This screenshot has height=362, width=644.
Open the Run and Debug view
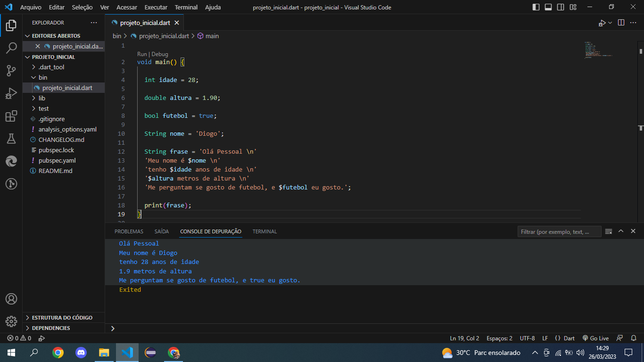[11, 93]
